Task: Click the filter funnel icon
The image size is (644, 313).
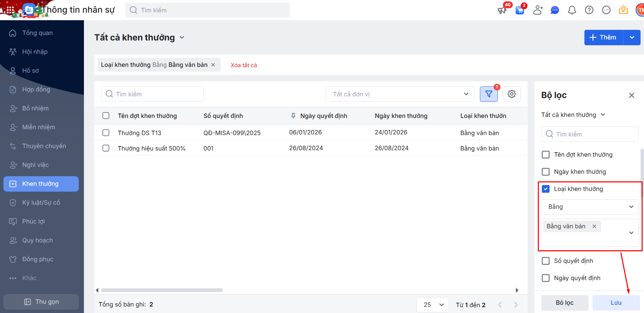Action: tap(488, 94)
